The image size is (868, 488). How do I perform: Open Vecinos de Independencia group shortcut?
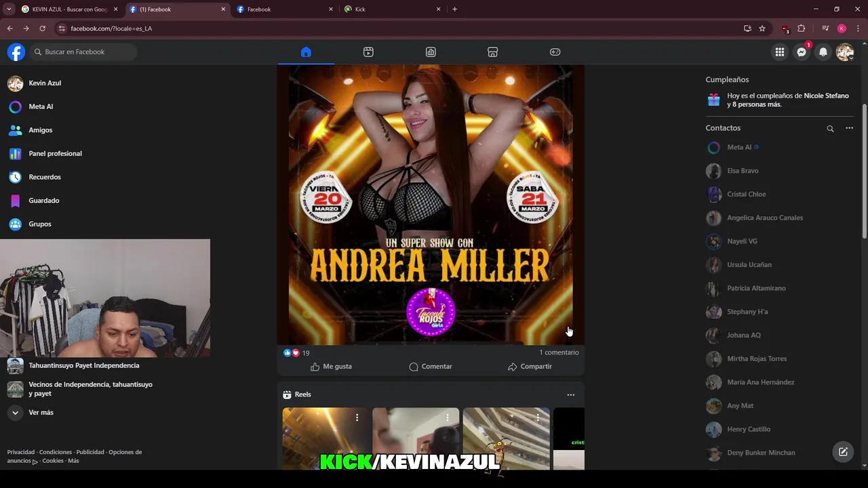coord(91,389)
